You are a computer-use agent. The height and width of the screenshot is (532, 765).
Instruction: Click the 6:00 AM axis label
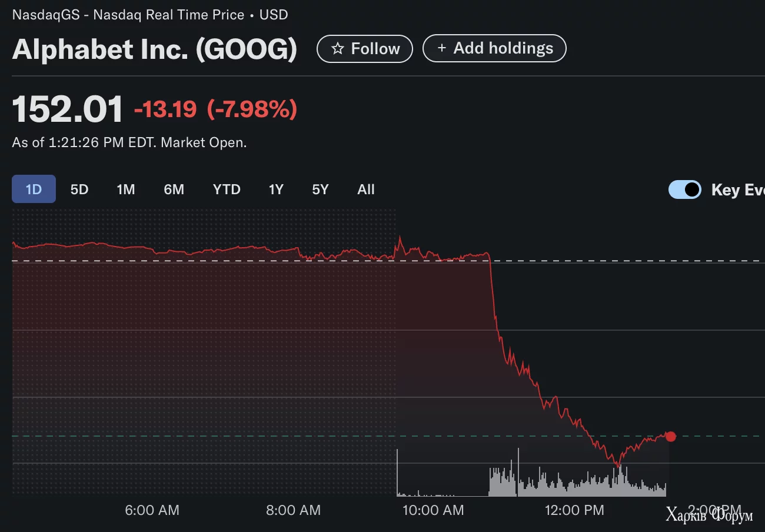[x=152, y=510]
